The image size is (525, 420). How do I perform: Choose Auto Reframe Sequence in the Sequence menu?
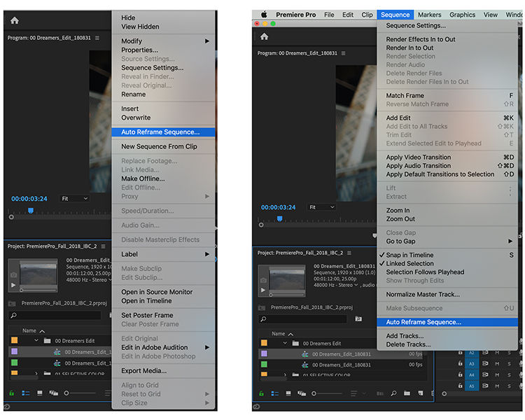click(447, 322)
